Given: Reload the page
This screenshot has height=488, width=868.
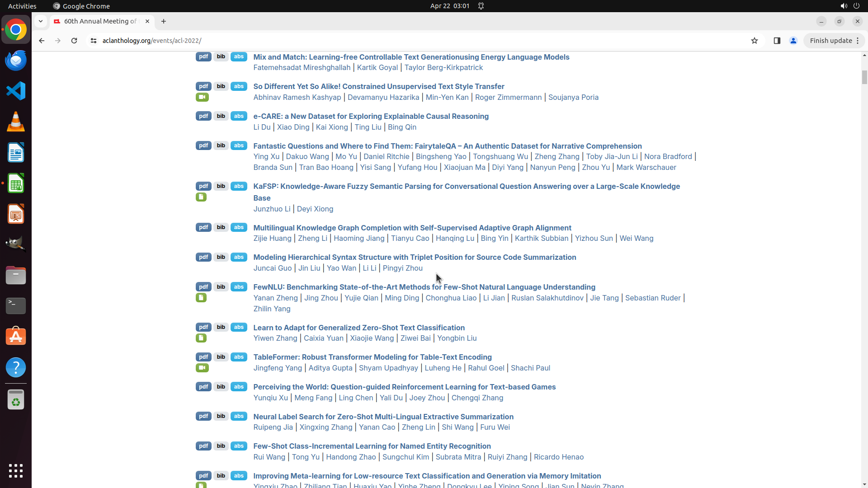Looking at the screenshot, I should pos(74,41).
